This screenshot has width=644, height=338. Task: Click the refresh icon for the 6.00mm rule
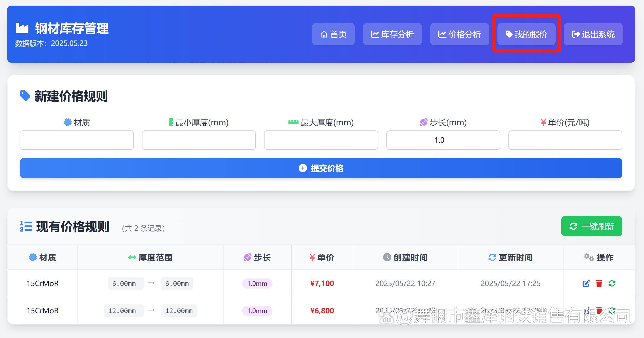[612, 283]
